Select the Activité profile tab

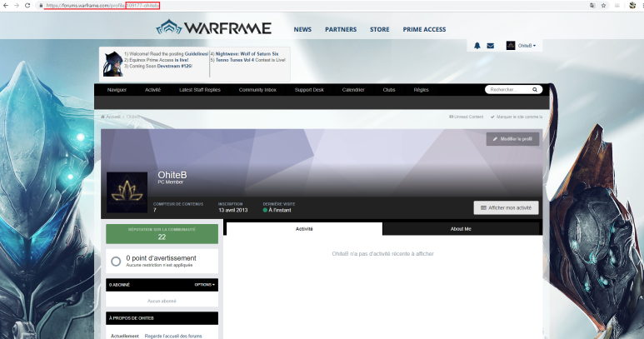[304, 228]
